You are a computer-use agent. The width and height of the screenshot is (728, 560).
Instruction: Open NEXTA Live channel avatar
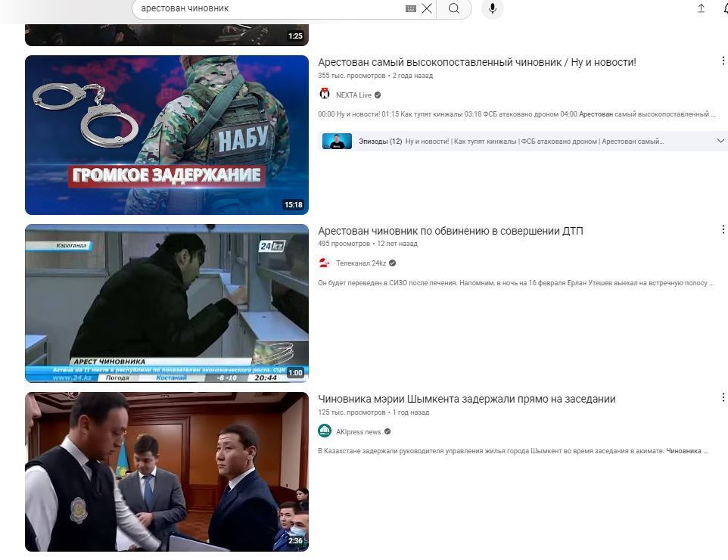325,95
